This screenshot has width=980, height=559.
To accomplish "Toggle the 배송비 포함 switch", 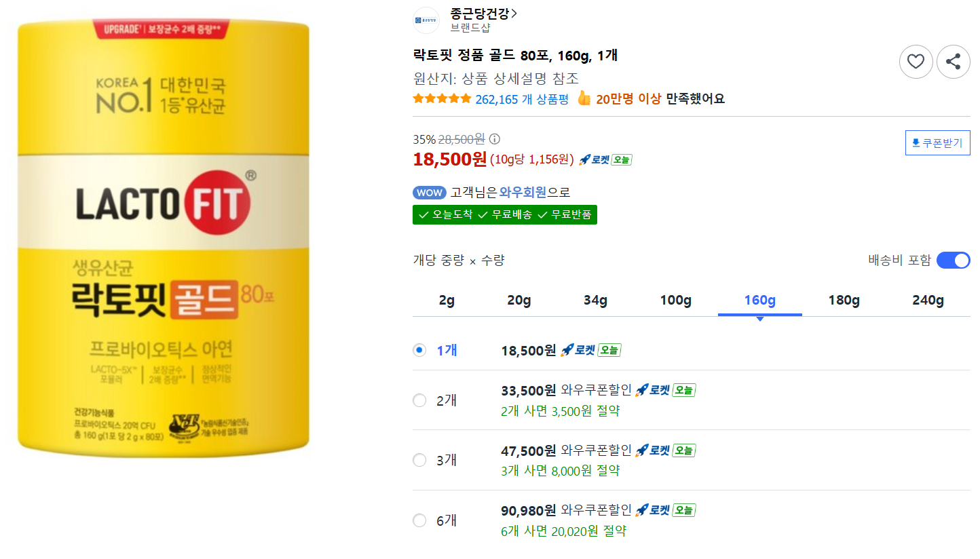I will [954, 261].
